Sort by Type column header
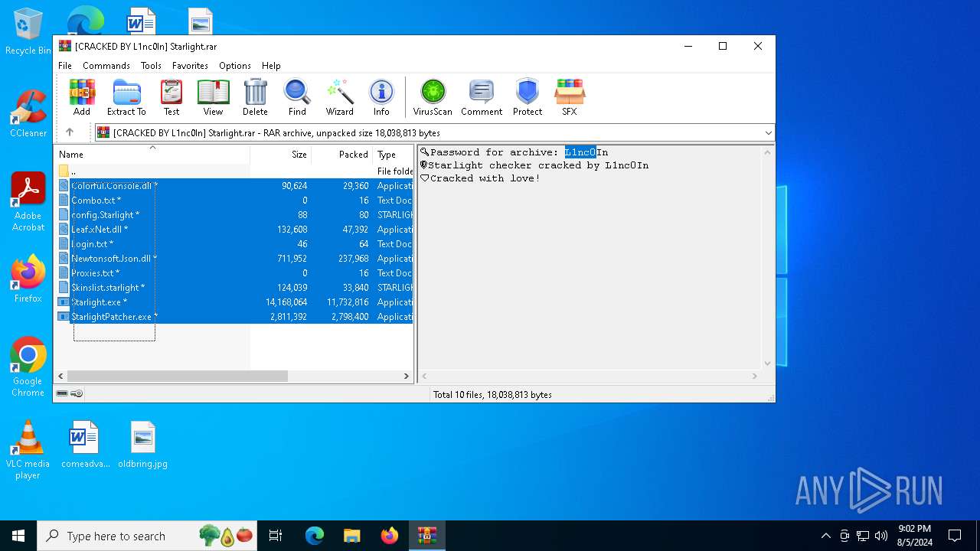This screenshot has width=980, height=551. pyautogui.click(x=393, y=155)
